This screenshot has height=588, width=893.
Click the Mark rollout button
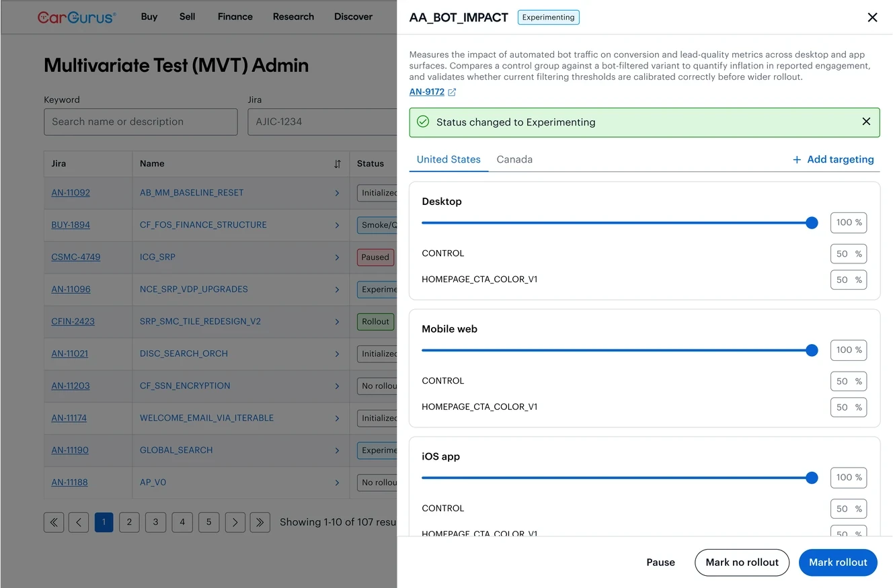coord(838,562)
